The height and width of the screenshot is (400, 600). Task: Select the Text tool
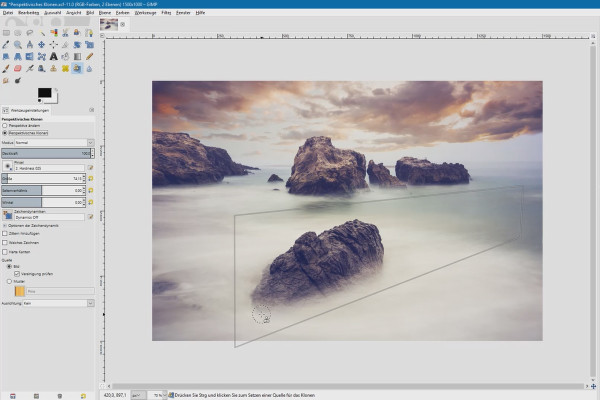(54, 57)
